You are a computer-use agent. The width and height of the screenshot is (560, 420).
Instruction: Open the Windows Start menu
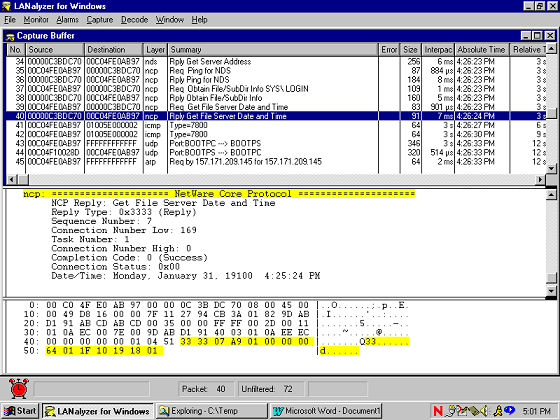click(x=20, y=411)
